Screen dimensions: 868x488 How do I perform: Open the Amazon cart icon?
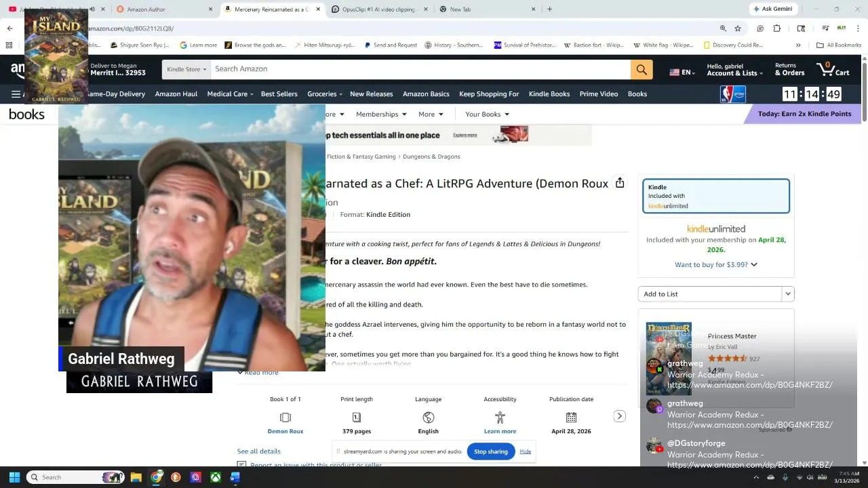tap(832, 68)
